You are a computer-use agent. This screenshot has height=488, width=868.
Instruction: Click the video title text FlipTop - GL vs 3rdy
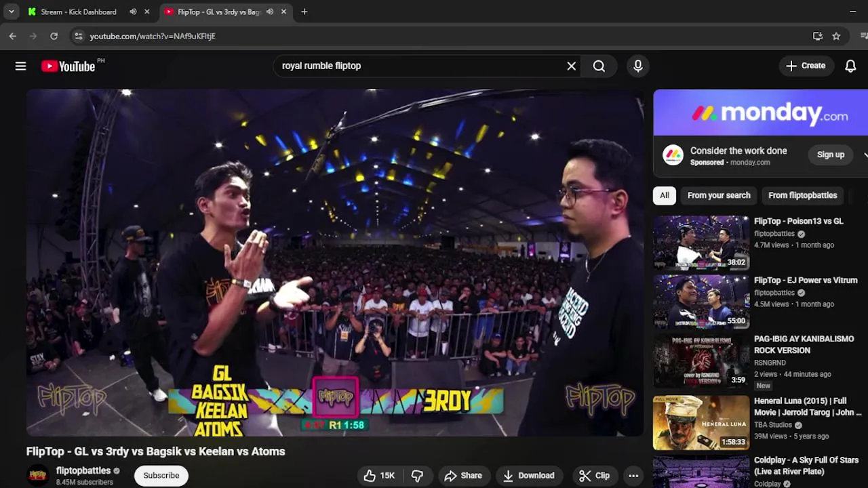tap(155, 451)
